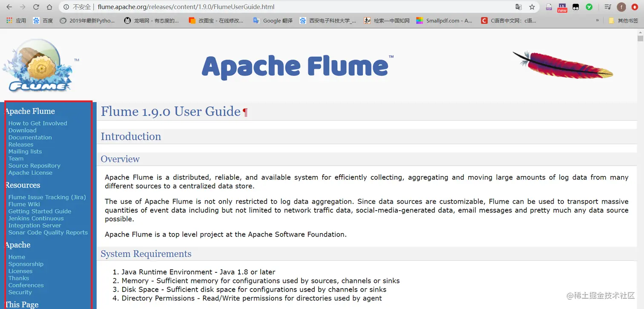This screenshot has width=644, height=309.
Task: Click the Directory Permissions list item
Action: pos(252,298)
